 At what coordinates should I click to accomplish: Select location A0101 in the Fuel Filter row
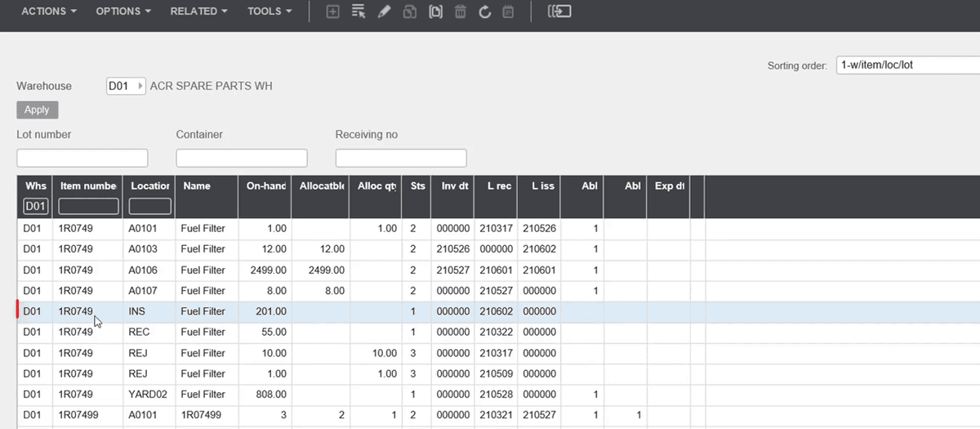(x=143, y=229)
